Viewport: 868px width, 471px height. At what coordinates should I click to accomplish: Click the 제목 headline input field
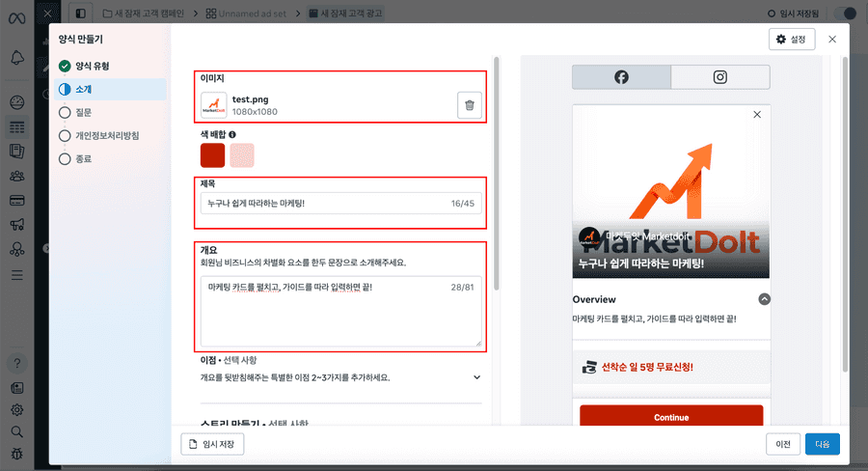coord(341,204)
